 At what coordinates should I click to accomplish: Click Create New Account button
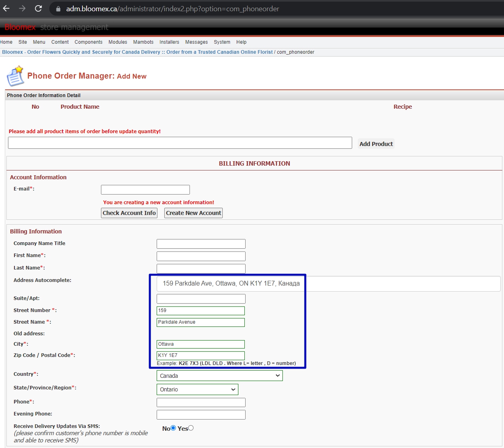coord(194,213)
